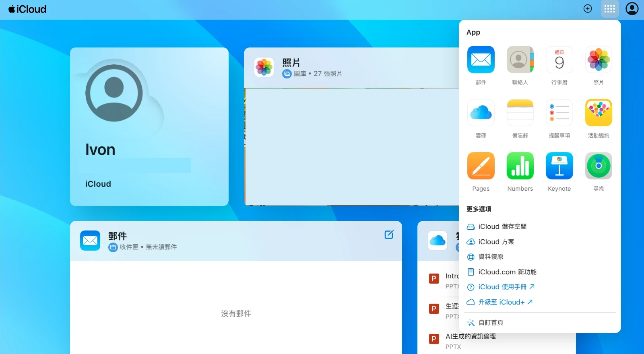Click the Ivon profile avatar
This screenshot has width=644, height=354.
click(x=114, y=93)
